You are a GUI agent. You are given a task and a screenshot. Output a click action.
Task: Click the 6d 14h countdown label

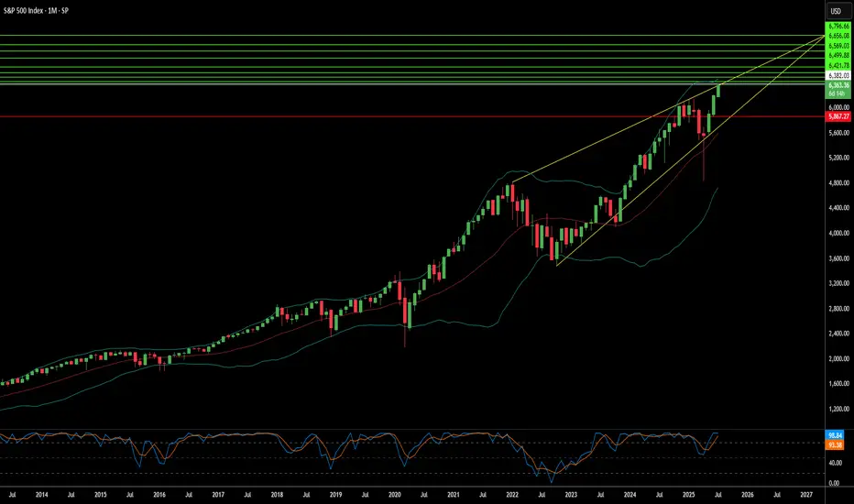click(x=837, y=93)
